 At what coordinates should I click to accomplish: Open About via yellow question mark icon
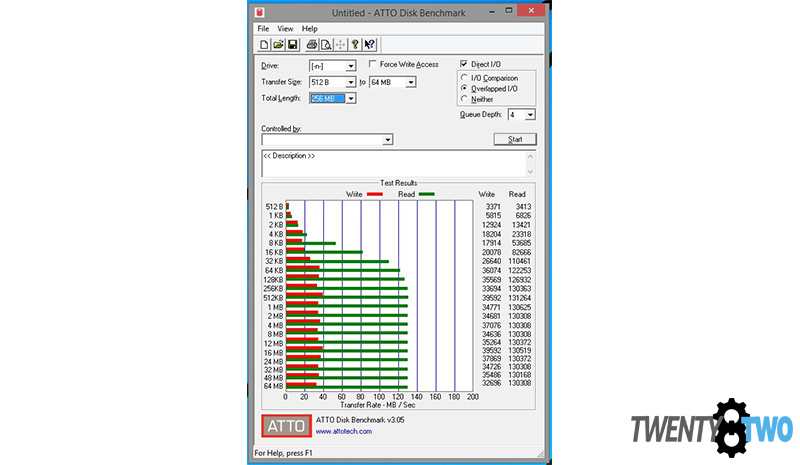tap(355, 45)
